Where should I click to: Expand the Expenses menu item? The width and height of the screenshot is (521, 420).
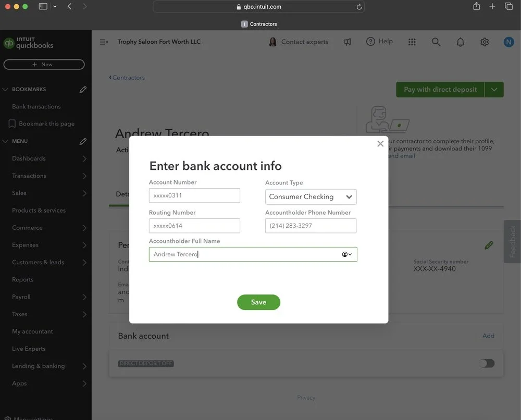(84, 245)
